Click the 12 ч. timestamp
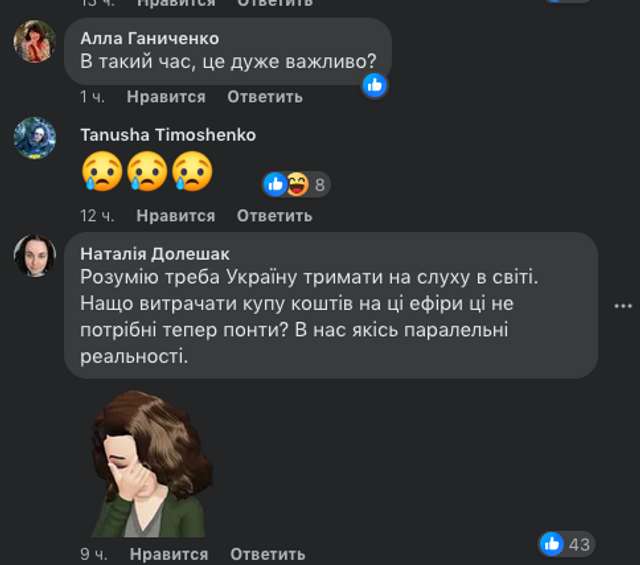Screen dimensions: 640x565 97,216
